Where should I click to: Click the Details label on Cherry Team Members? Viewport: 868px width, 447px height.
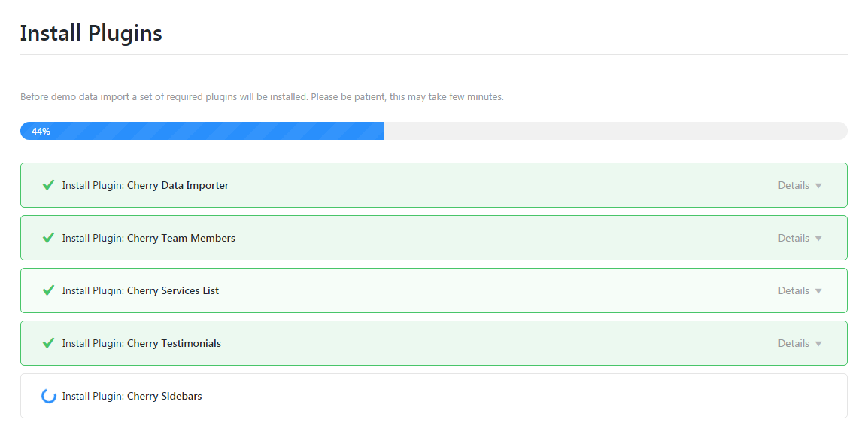pos(794,237)
